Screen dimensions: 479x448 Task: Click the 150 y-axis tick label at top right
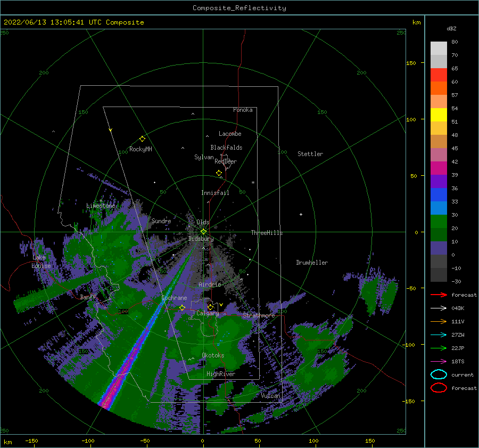point(411,63)
